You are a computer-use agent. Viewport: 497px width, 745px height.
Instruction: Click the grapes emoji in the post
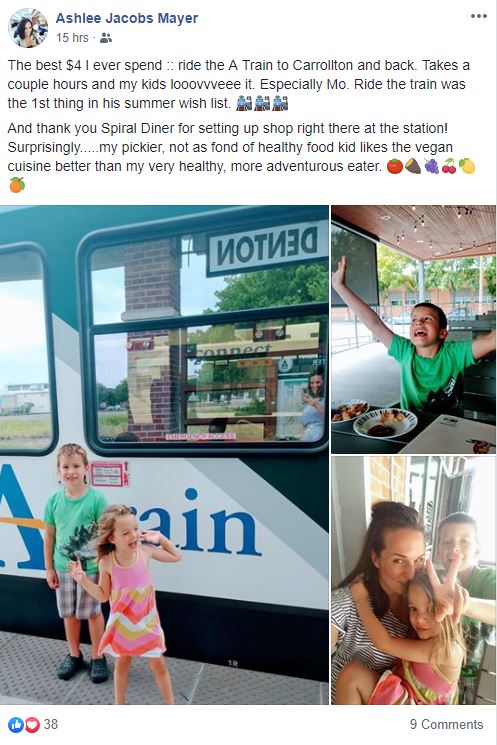[x=431, y=166]
